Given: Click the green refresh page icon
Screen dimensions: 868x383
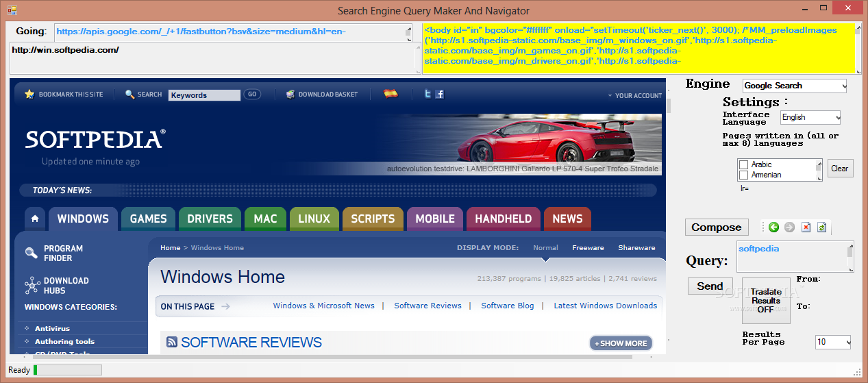Looking at the screenshot, I should (821, 227).
